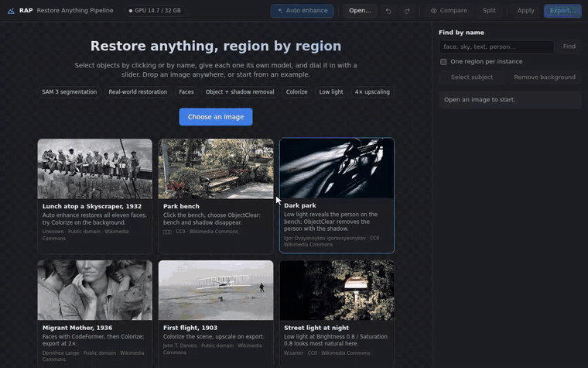Viewport: 588px width, 368px height.
Task: Click the 'Lunch atop a Skyscraper, 1932' title
Action: 92,206
